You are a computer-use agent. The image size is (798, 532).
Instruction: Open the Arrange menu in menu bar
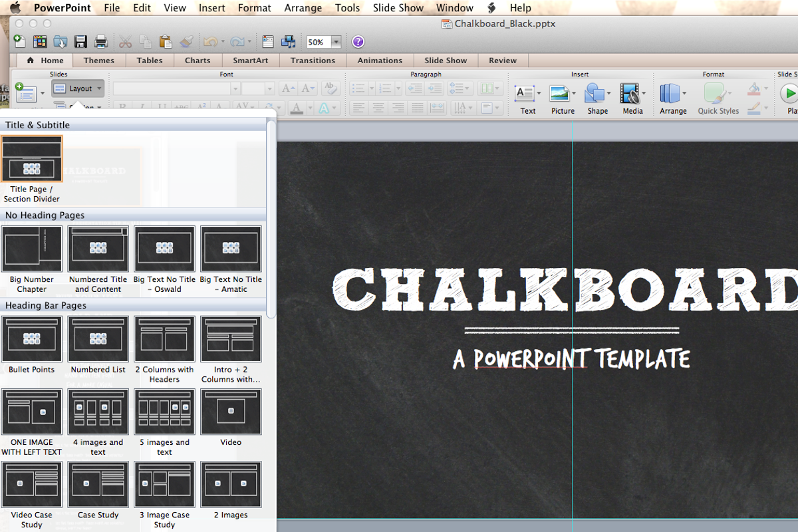point(303,8)
